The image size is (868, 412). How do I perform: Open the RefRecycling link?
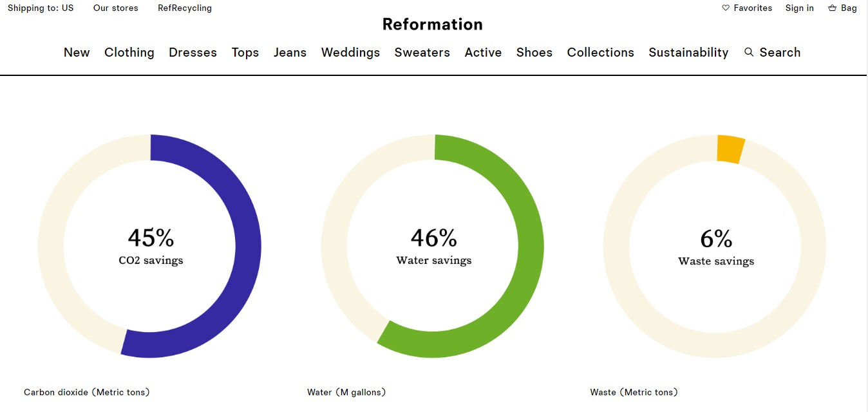coord(185,8)
